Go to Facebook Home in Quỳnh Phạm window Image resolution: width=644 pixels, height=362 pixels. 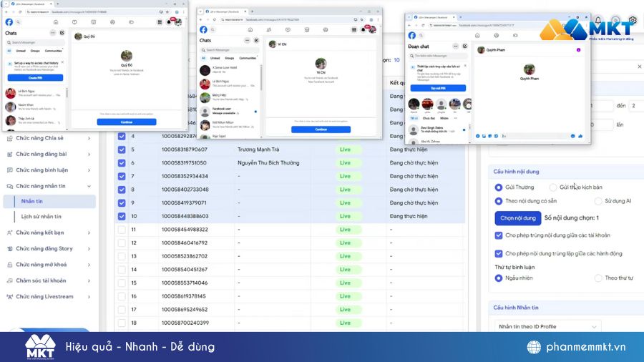tap(477, 36)
